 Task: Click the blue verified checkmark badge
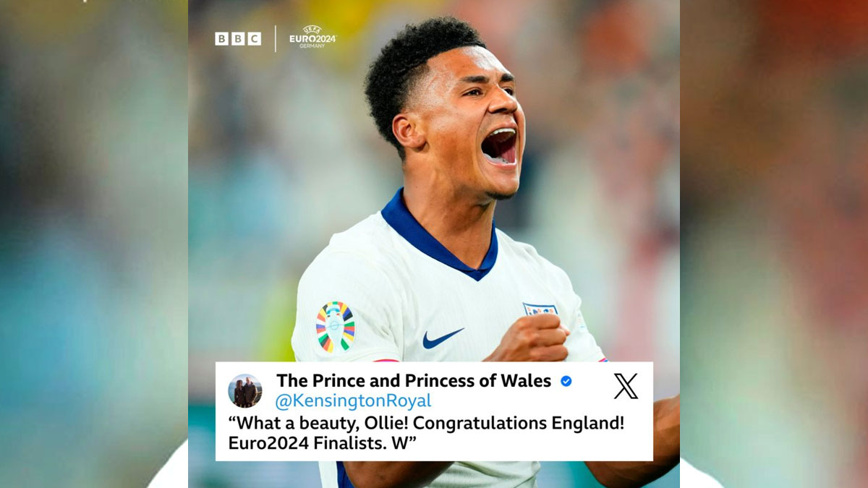click(566, 381)
